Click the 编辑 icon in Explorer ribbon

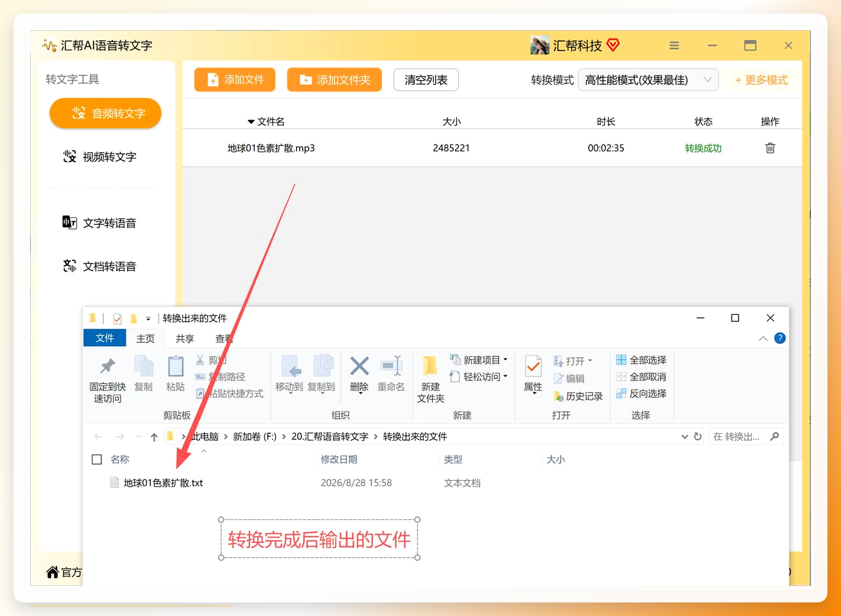pos(558,378)
